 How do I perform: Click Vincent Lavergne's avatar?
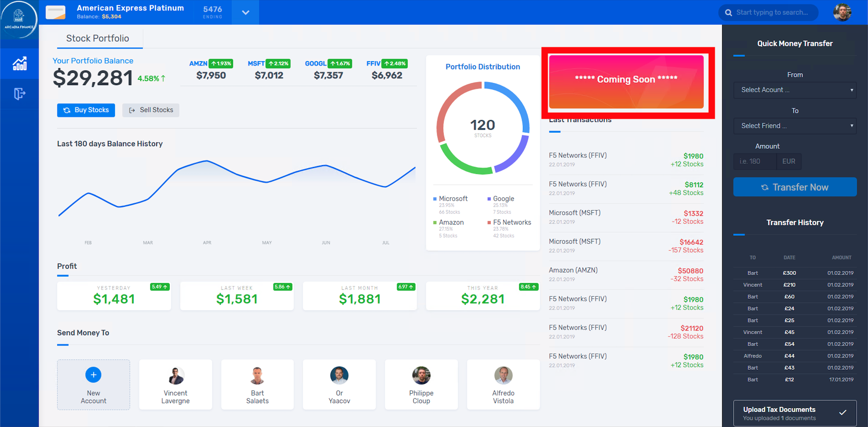click(175, 375)
